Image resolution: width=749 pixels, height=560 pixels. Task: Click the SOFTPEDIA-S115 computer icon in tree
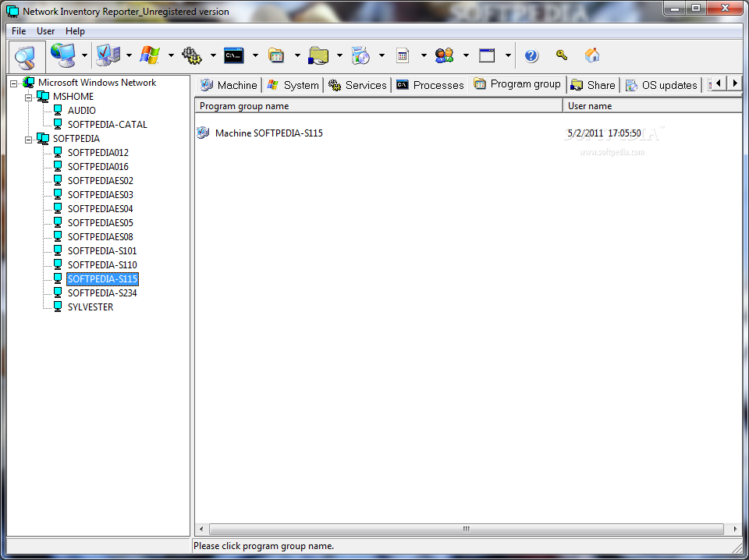(x=58, y=278)
